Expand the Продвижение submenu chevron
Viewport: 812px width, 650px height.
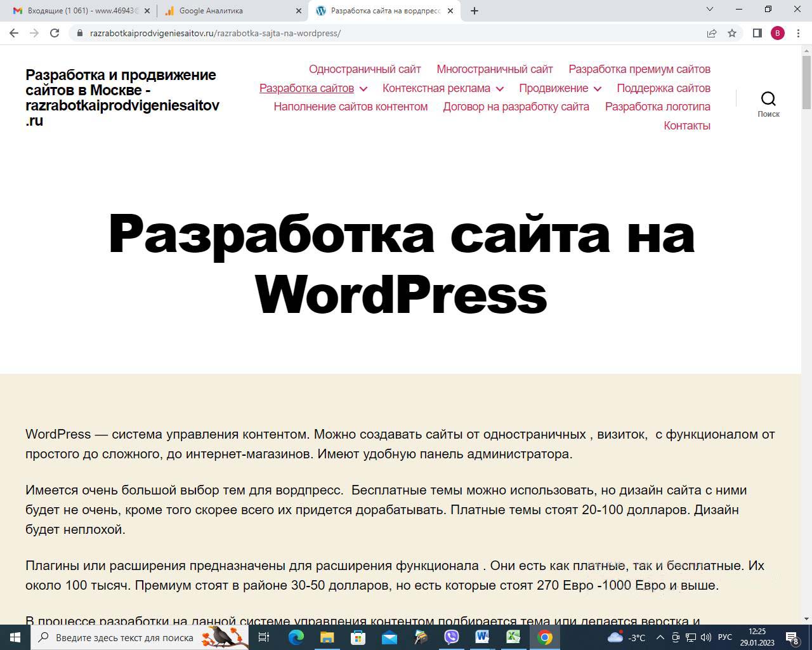click(597, 89)
